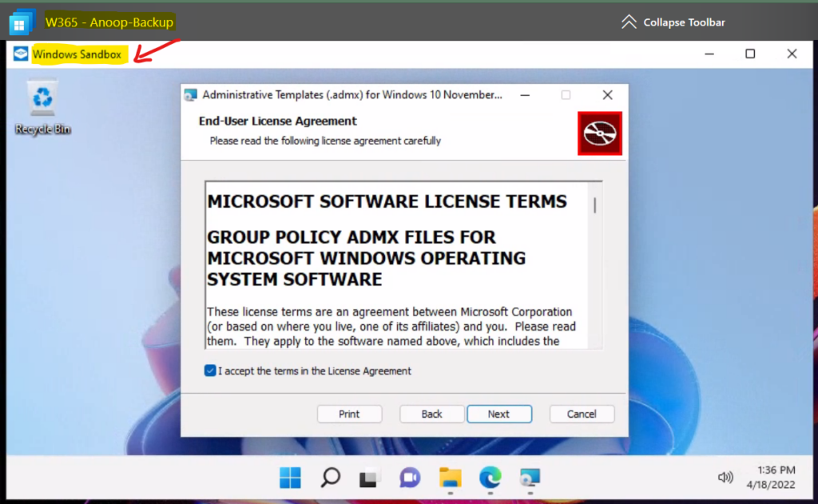
Task: Go Back in the installer wizard
Action: (431, 414)
